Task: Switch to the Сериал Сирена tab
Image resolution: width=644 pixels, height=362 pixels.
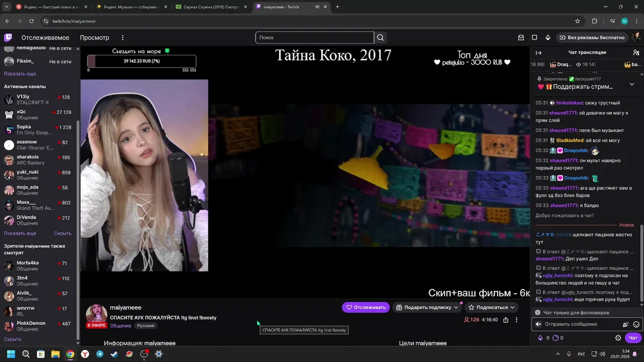Action: click(x=211, y=7)
